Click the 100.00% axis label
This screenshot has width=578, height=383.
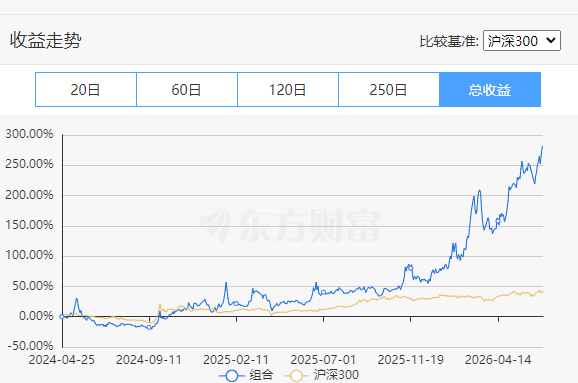click(29, 255)
